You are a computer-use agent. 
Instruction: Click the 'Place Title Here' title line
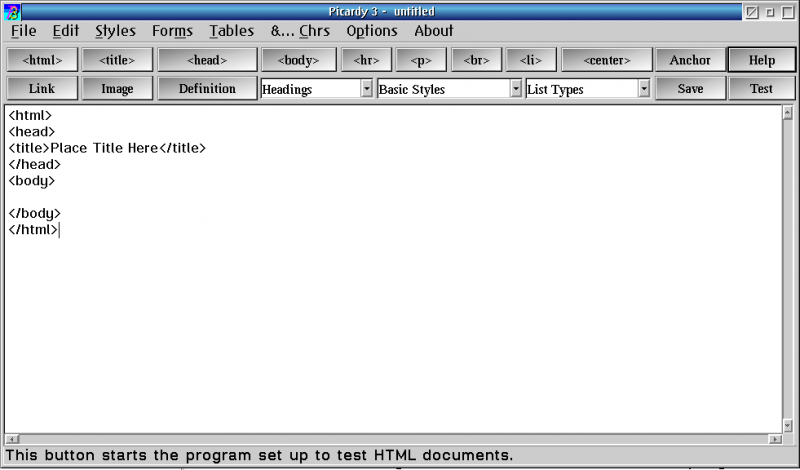point(107,148)
